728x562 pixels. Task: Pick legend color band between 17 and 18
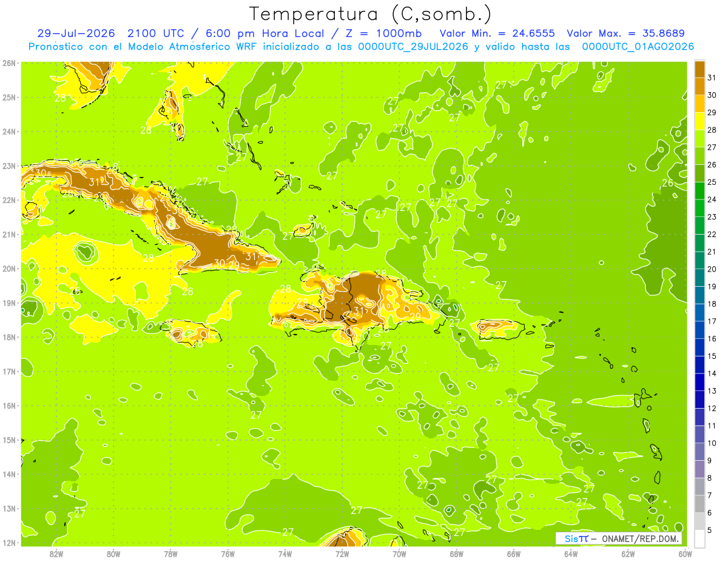click(699, 312)
